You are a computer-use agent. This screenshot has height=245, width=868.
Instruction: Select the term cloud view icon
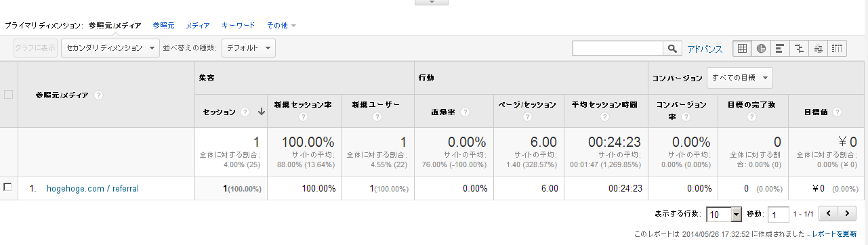(819, 48)
